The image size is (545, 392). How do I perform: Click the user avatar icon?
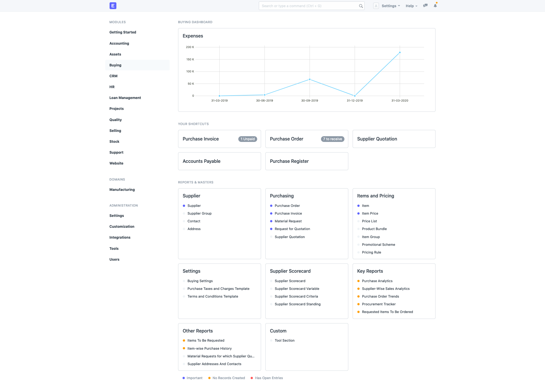[376, 5]
